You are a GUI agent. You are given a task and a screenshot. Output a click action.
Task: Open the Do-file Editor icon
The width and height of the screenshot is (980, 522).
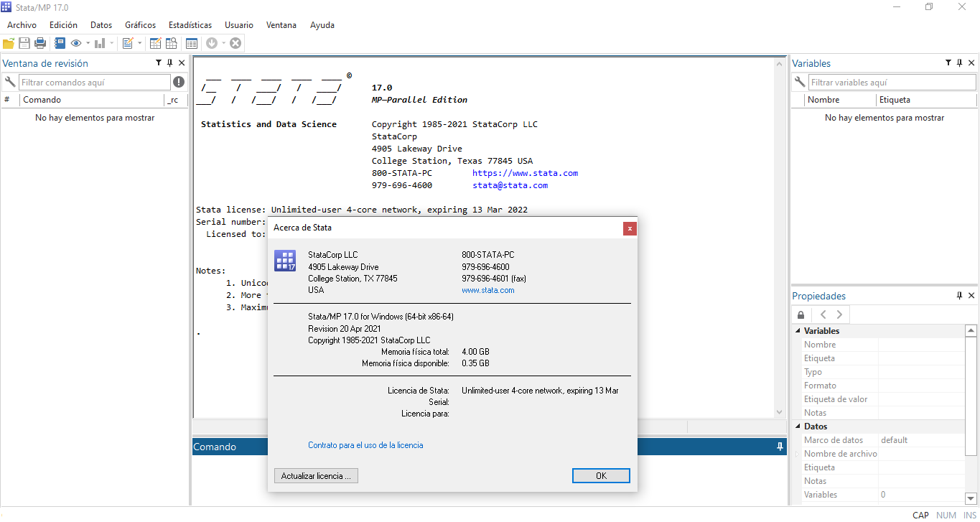pyautogui.click(x=128, y=43)
